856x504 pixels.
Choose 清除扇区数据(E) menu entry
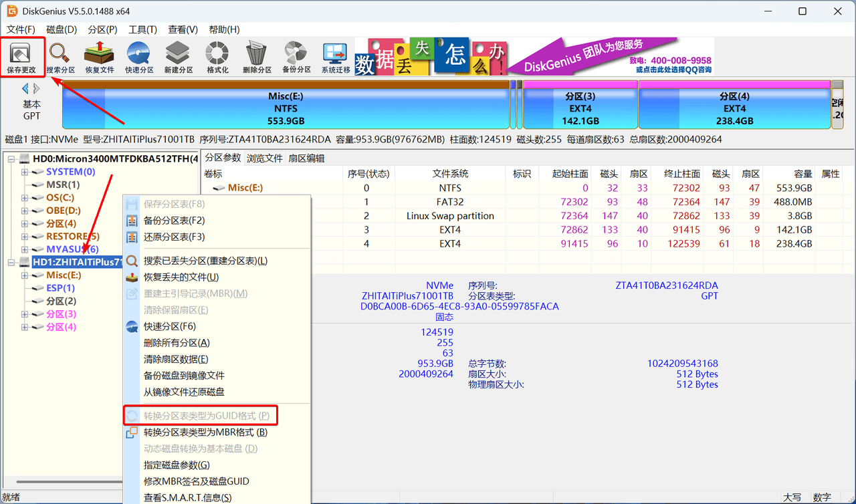[x=217, y=359]
